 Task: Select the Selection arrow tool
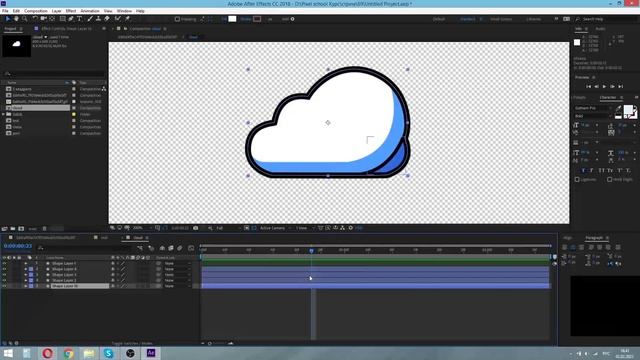(x=7, y=19)
